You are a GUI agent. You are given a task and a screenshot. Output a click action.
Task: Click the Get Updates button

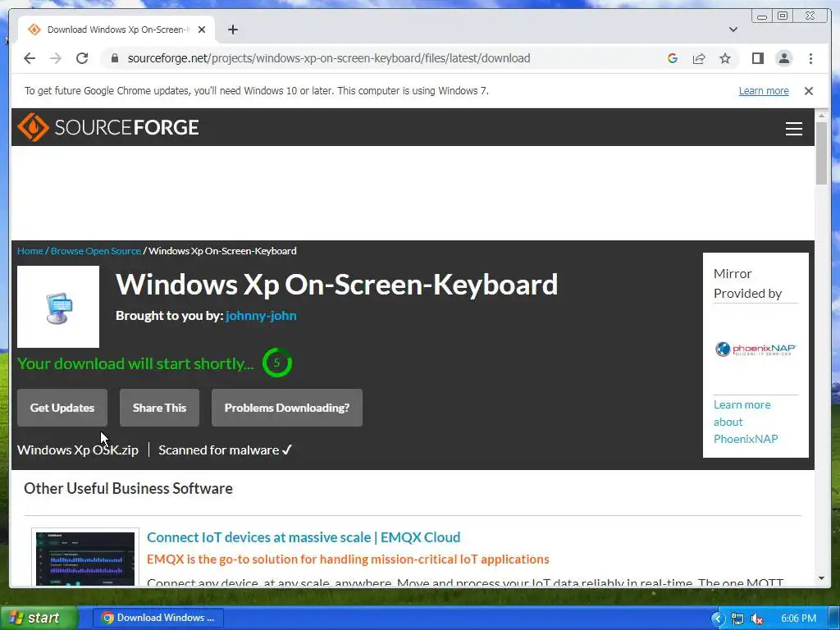point(62,408)
